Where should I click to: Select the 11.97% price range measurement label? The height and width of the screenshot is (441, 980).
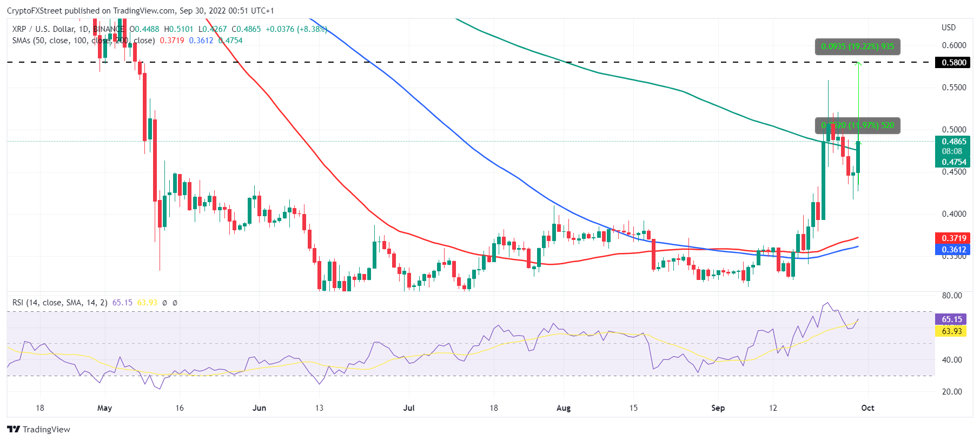[858, 125]
